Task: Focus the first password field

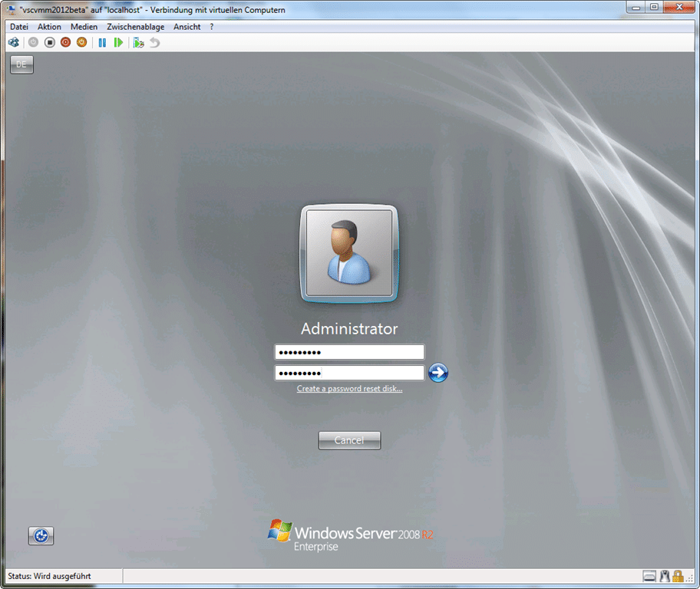Action: pyautogui.click(x=349, y=352)
